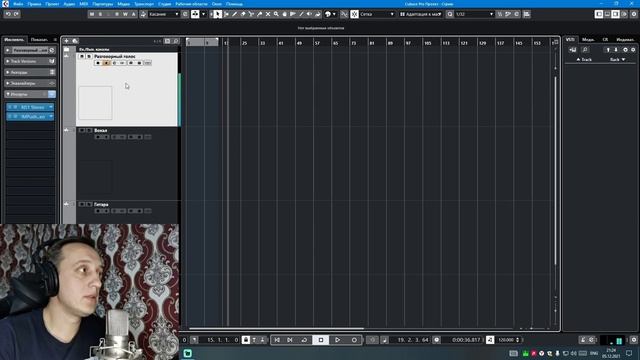
Task: Select the Mute X tool
Action: 268,14
